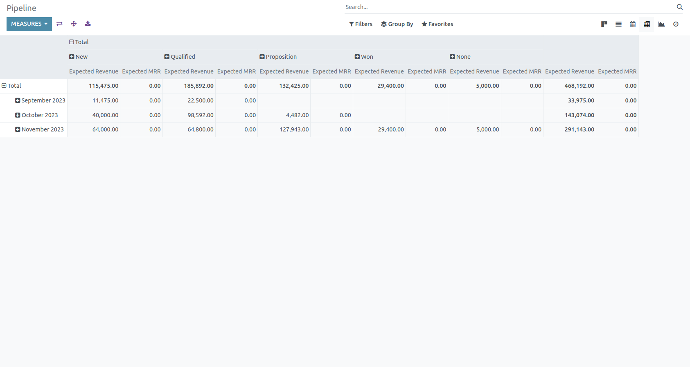The width and height of the screenshot is (690, 367).
Task: Open the Filters menu
Action: (360, 24)
